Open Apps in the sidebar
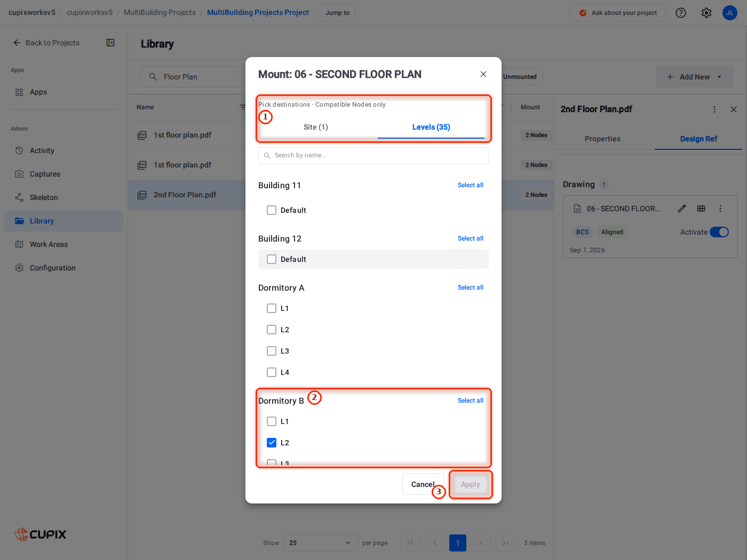The image size is (747, 560). 63,92
